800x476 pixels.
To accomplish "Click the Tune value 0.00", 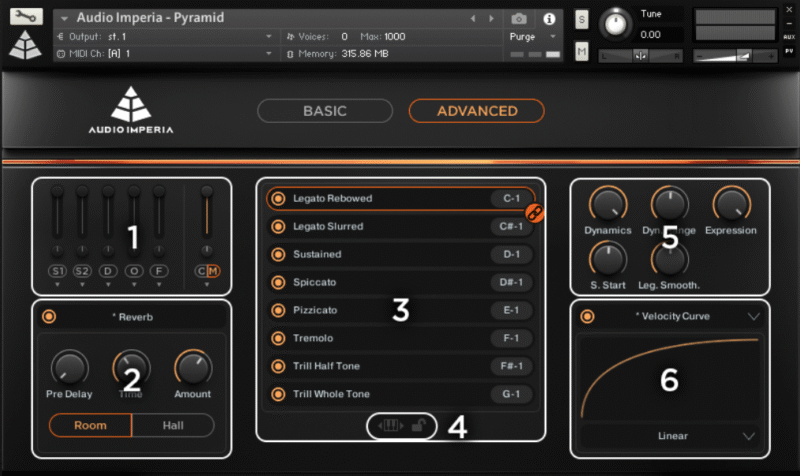I will [651, 35].
